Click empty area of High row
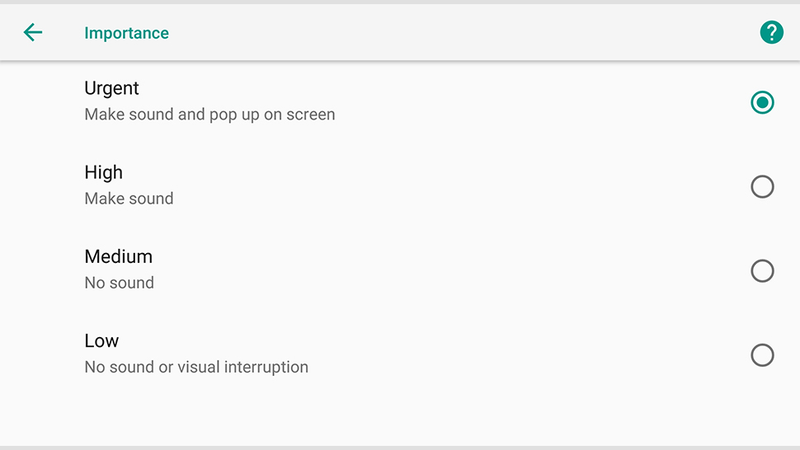Viewport: 800px width, 450px height. [x=459, y=187]
